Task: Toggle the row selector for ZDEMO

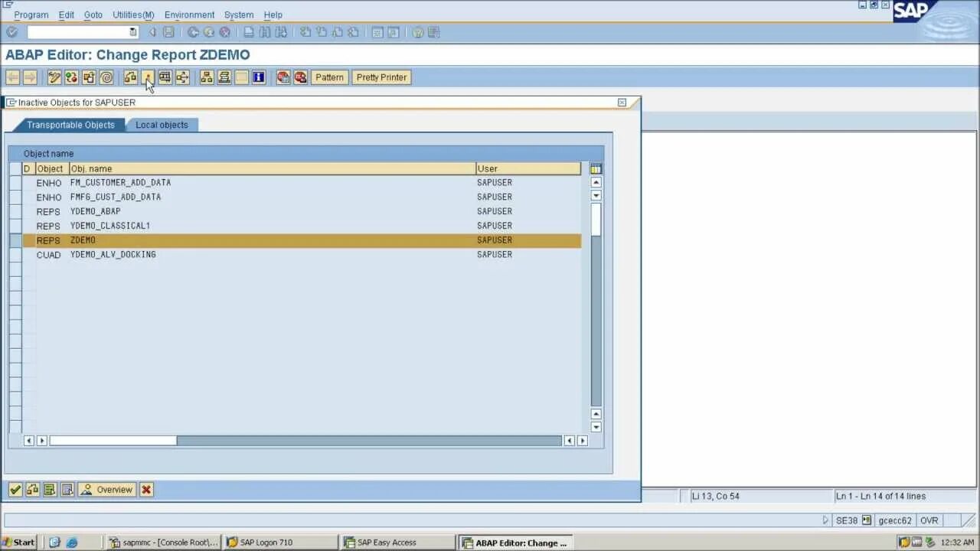Action: [x=15, y=240]
